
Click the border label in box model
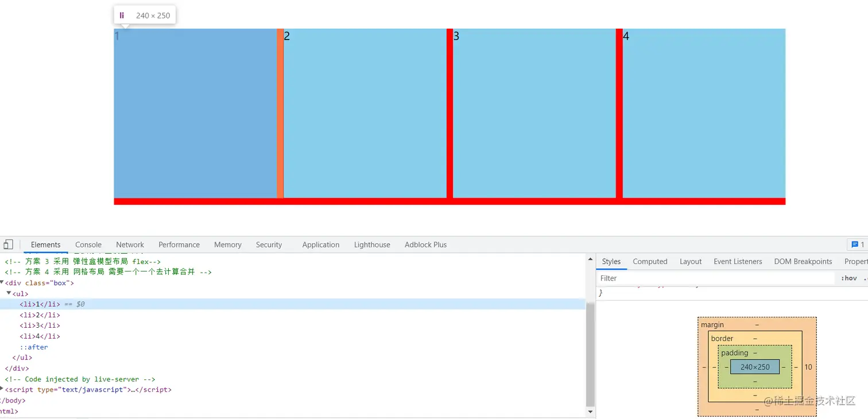click(x=722, y=339)
